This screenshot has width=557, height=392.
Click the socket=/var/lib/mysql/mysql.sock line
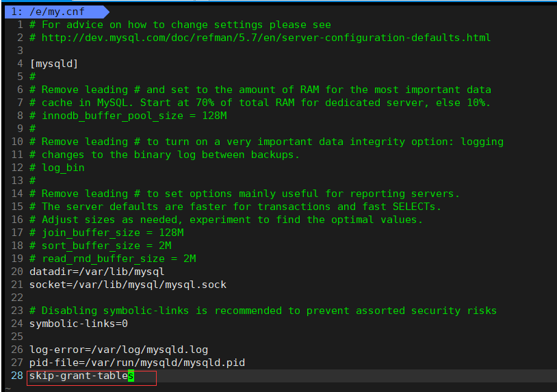128,285
